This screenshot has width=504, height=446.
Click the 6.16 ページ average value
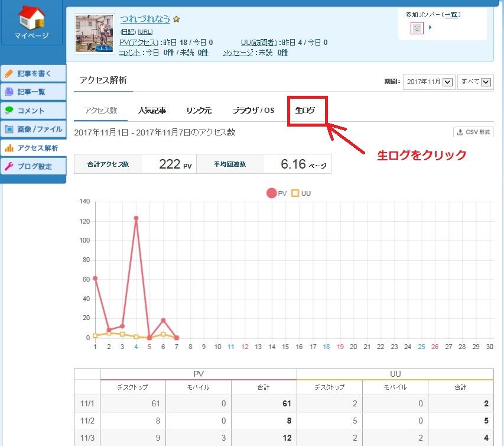[x=304, y=164]
